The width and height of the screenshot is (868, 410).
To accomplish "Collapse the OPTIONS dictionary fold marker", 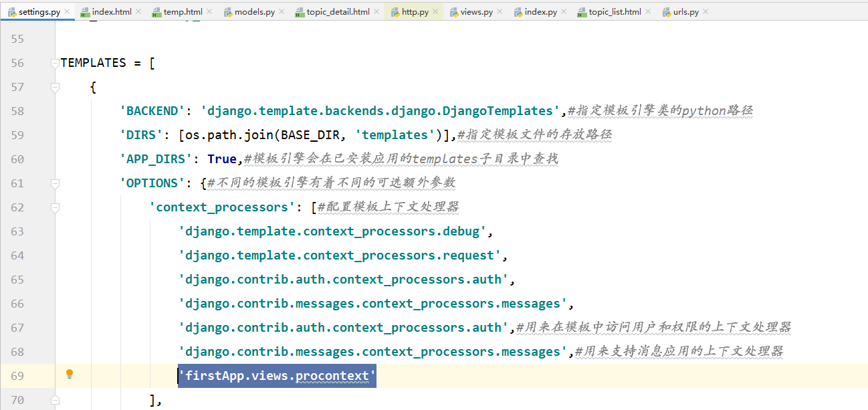I will [55, 183].
